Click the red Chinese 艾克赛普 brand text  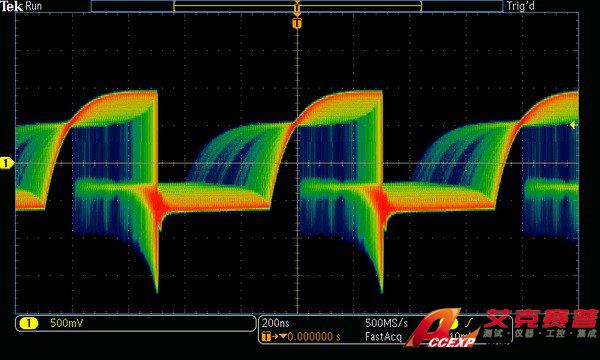(542, 318)
